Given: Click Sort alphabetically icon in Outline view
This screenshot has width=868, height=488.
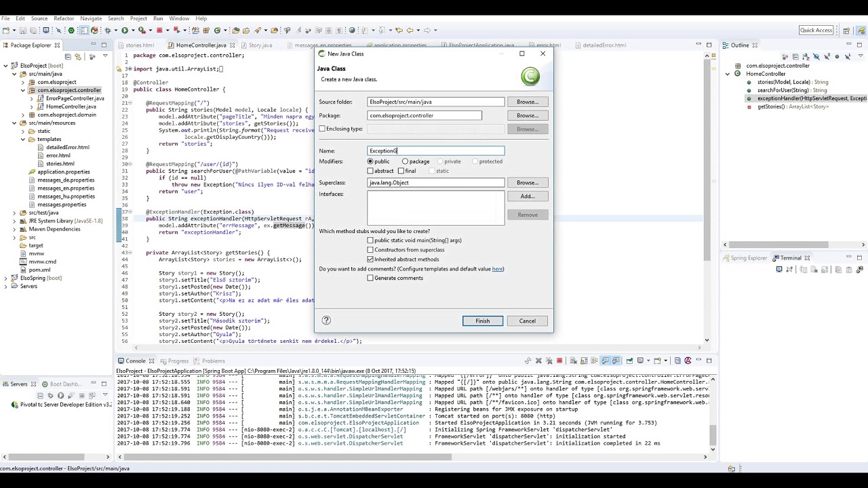Looking at the screenshot, I should [x=806, y=56].
